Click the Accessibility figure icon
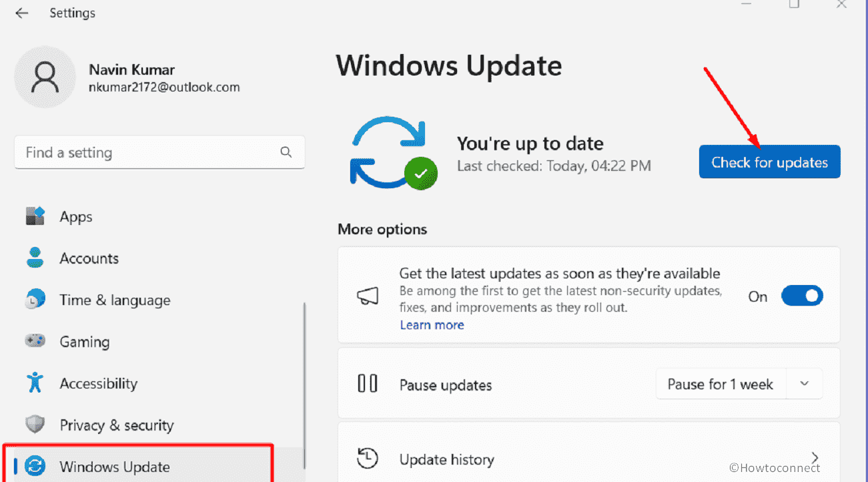This screenshot has height=482, width=868. point(35,383)
